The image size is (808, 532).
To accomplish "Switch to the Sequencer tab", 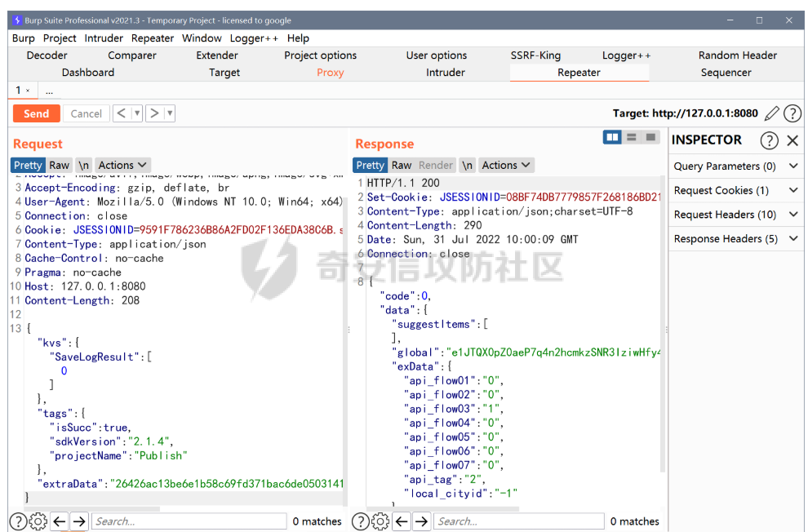I will coord(726,73).
